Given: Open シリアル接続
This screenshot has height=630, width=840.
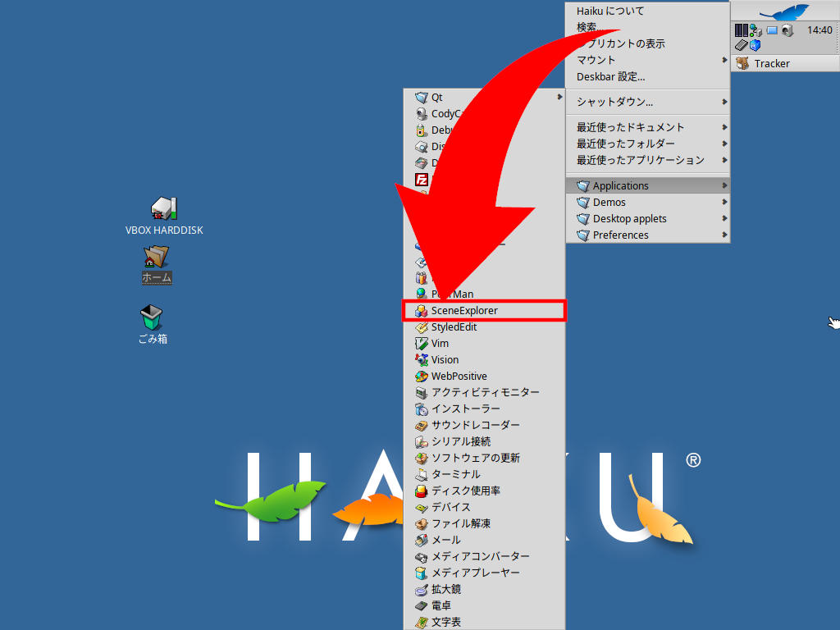Looking at the screenshot, I should [484, 441].
